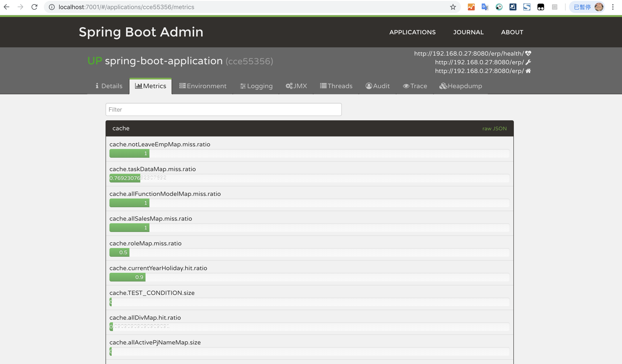This screenshot has height=364, width=622.
Task: Open JOURNAL in top navigation
Action: (x=468, y=32)
